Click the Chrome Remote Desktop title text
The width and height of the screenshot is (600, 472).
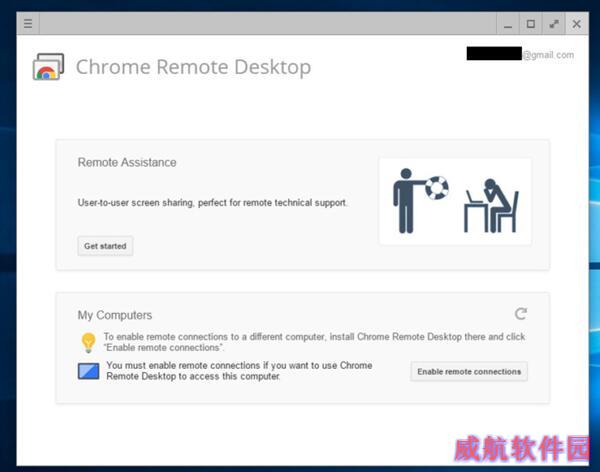[193, 67]
